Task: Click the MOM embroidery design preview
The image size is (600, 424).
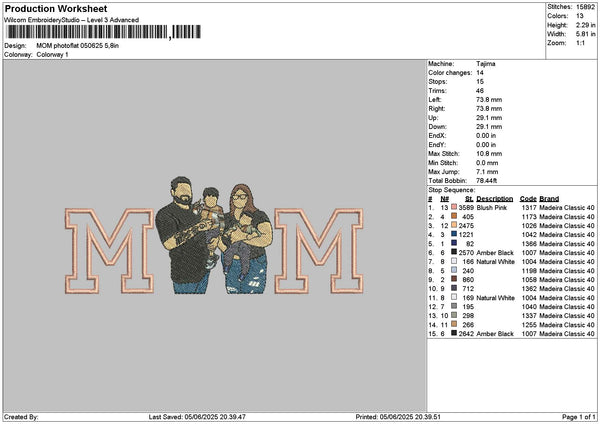Action: [214, 235]
